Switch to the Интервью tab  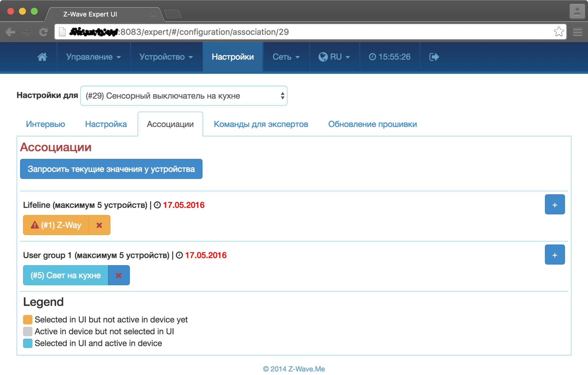click(x=45, y=124)
